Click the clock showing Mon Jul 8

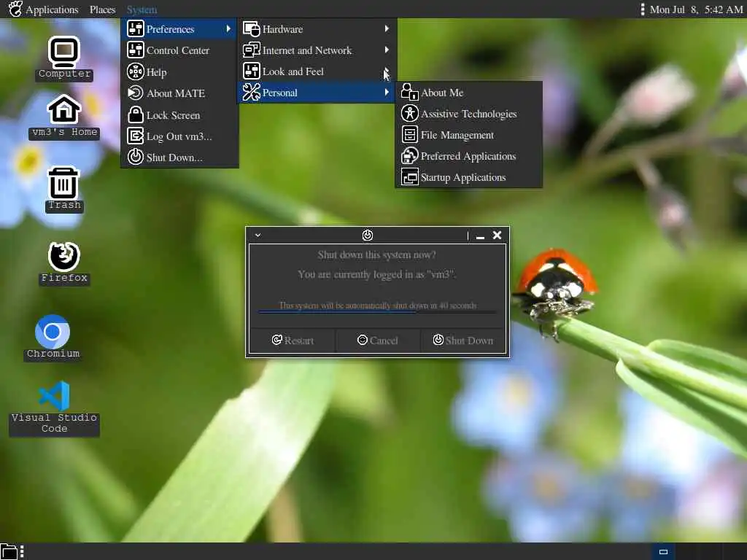coord(696,9)
